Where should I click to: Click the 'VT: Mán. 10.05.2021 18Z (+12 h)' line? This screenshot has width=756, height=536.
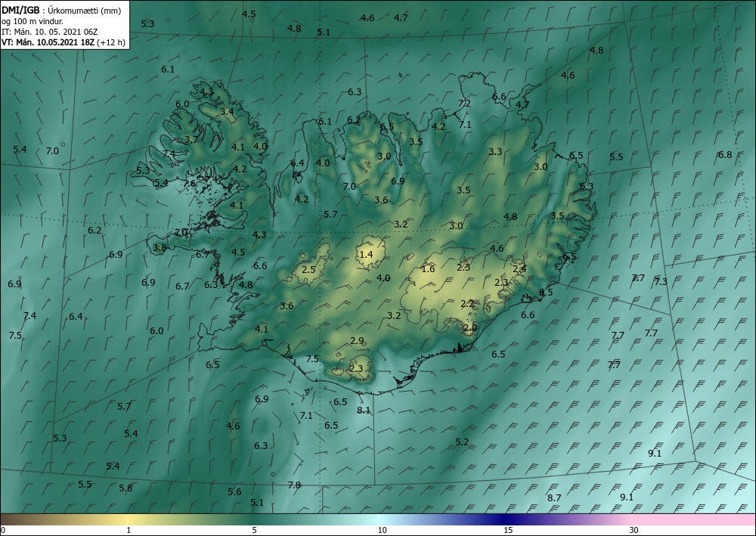point(64,42)
